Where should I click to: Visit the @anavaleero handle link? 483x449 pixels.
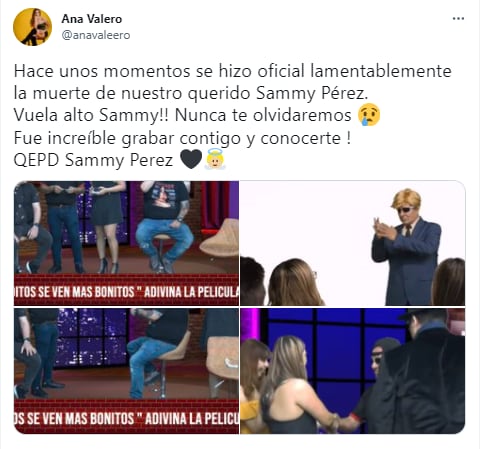[96, 35]
